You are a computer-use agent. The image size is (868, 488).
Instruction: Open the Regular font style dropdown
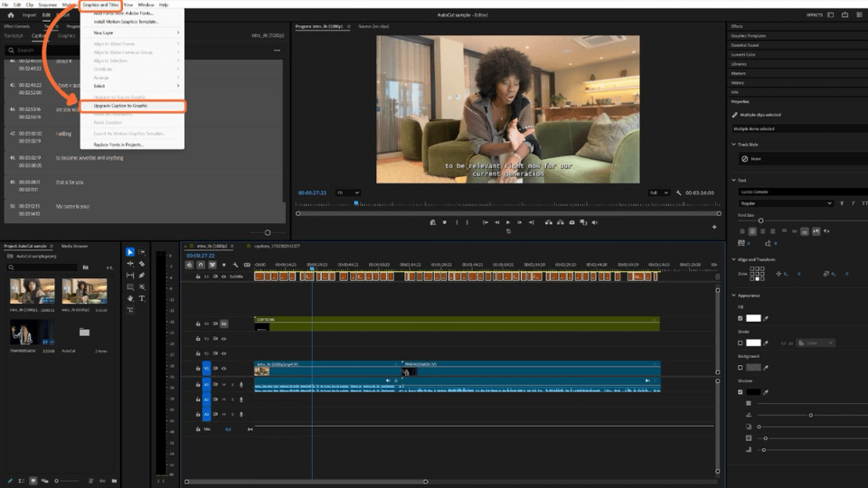786,203
